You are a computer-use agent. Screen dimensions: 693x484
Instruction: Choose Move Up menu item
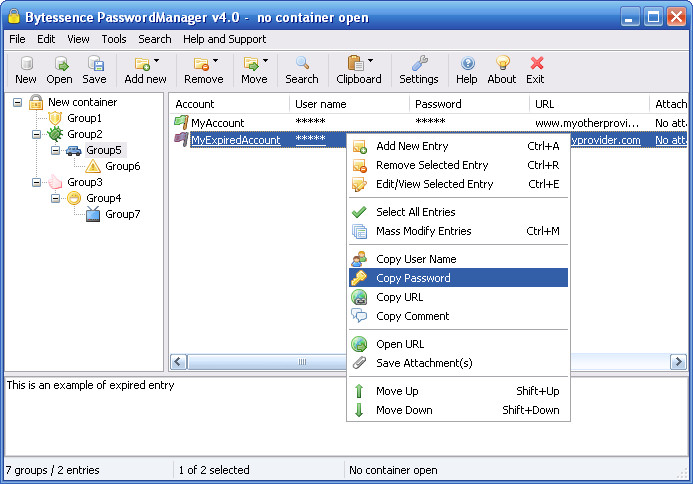(458, 391)
